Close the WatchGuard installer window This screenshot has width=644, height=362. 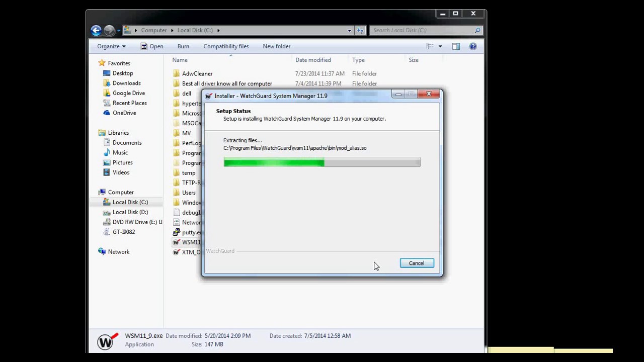click(429, 94)
